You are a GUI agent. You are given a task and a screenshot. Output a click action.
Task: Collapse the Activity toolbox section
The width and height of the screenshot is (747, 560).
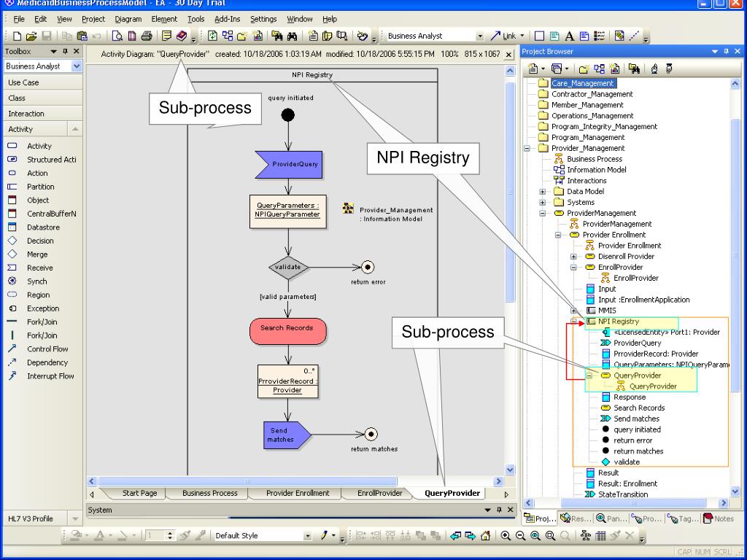(x=75, y=129)
